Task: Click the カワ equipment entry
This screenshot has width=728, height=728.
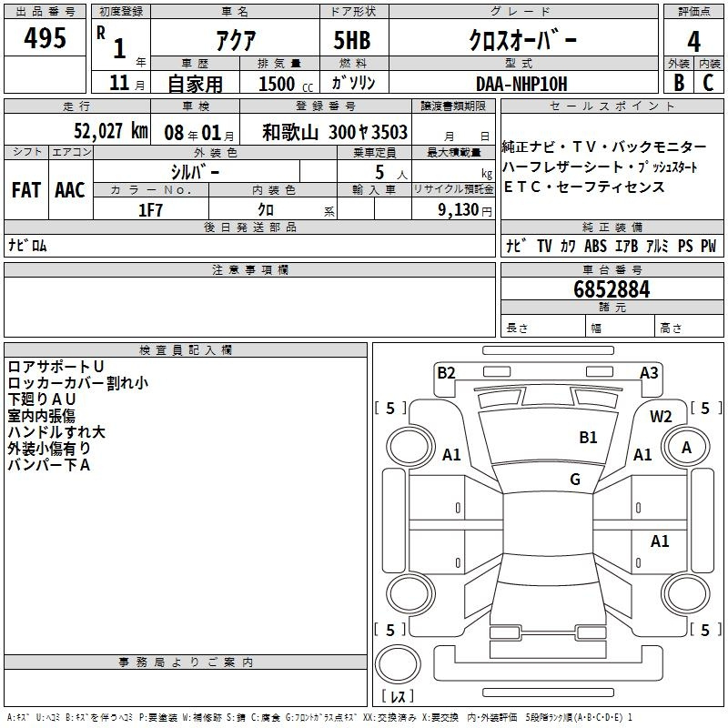Action: [568, 246]
